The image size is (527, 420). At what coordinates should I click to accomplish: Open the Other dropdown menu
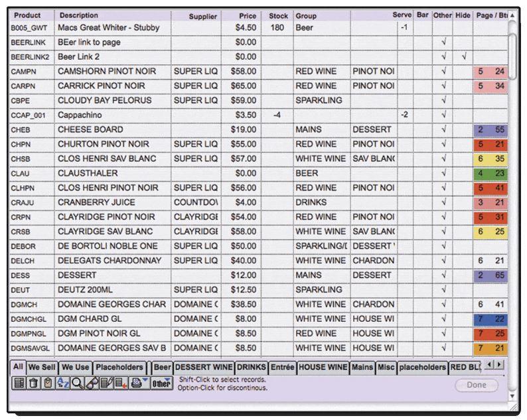click(x=161, y=383)
